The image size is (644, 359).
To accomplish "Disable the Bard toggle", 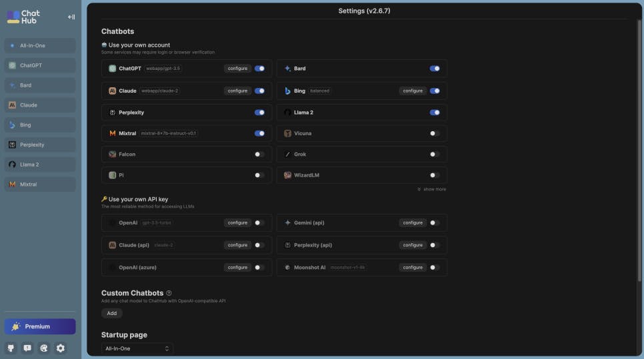I will 435,69.
